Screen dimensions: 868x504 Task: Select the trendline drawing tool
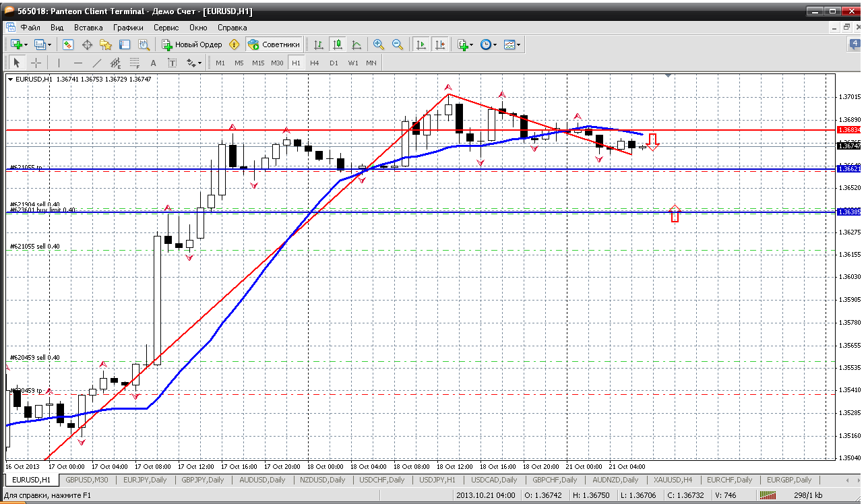tap(97, 63)
